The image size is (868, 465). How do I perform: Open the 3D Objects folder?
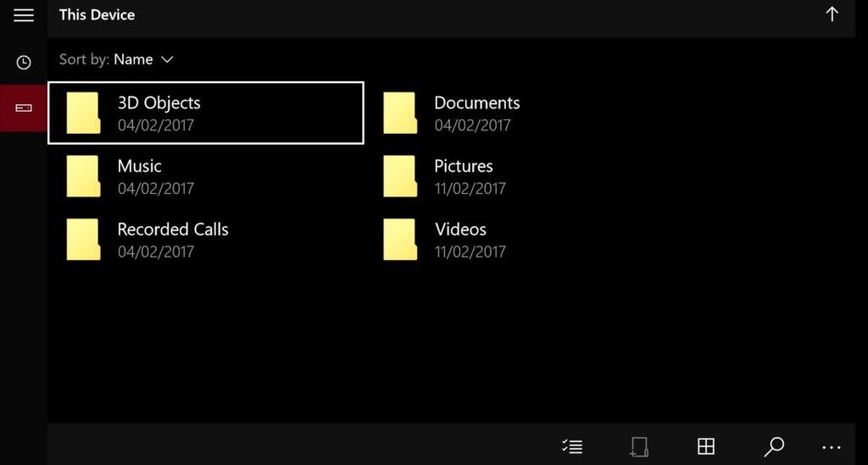point(205,113)
